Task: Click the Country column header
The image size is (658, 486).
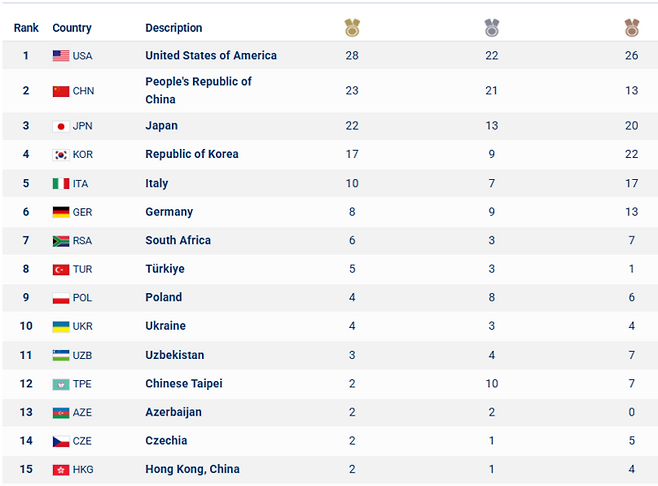Action: [72, 28]
